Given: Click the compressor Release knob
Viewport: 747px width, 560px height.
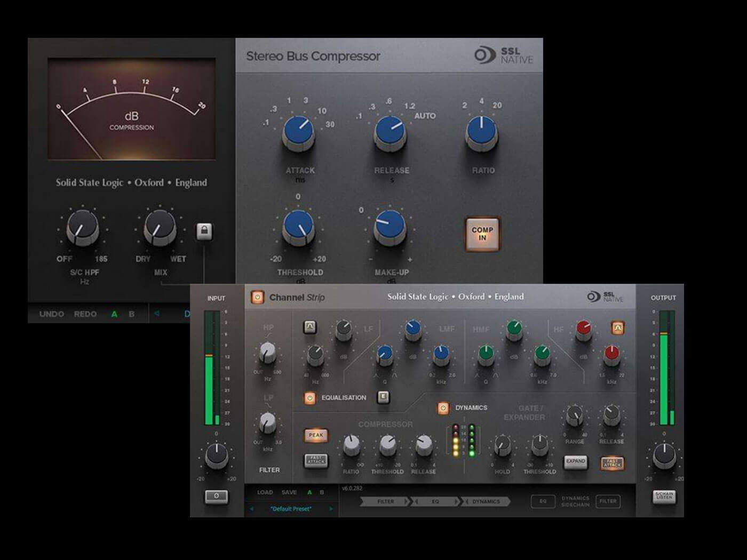Looking at the screenshot, I should [x=424, y=445].
